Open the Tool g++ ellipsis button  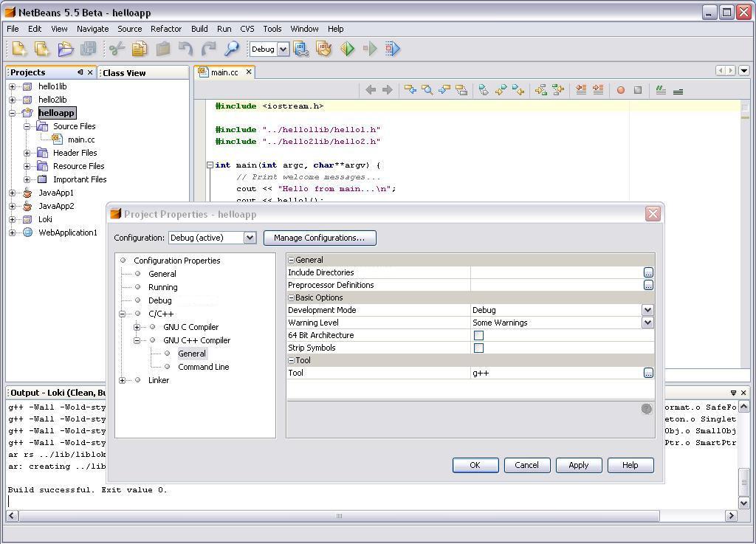pos(648,373)
